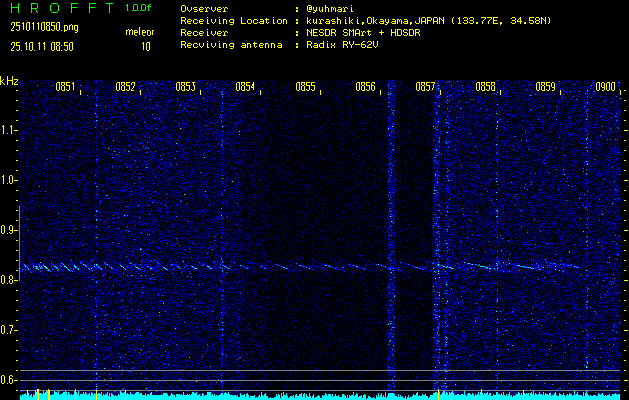Image resolution: width=629 pixels, height=400 pixels.
Task: Click the 0.9 kHz frequency label
Action: pyautogui.click(x=9, y=230)
